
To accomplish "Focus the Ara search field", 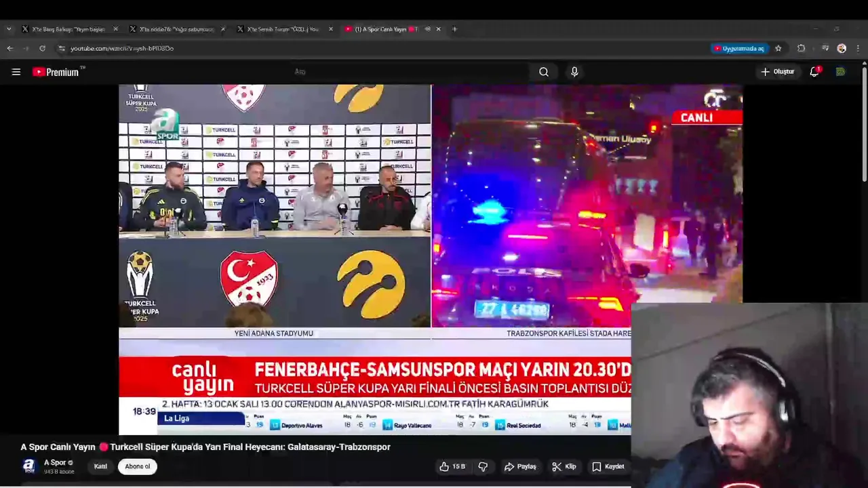I will [x=410, y=72].
